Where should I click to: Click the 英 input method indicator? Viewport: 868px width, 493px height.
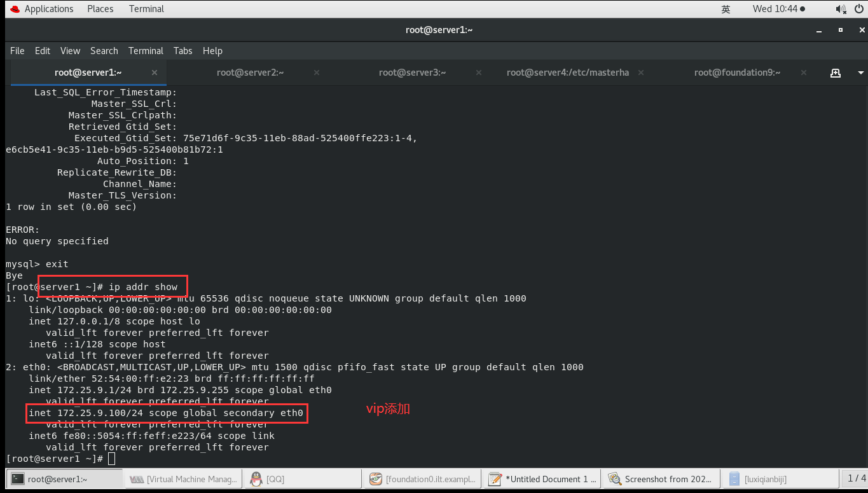coord(726,9)
